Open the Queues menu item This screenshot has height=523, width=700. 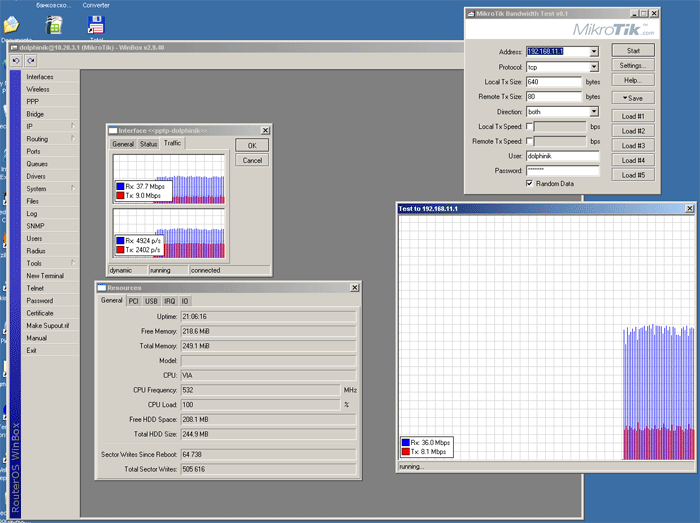[x=50, y=164]
